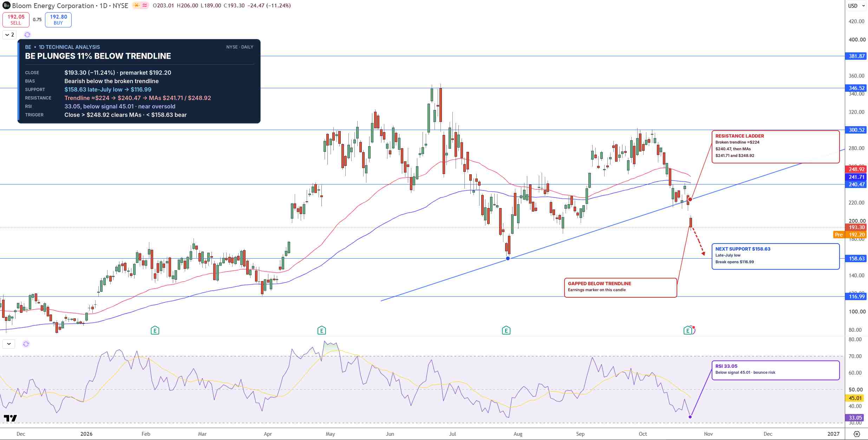Click the 241.71 moving average price label

856,177
